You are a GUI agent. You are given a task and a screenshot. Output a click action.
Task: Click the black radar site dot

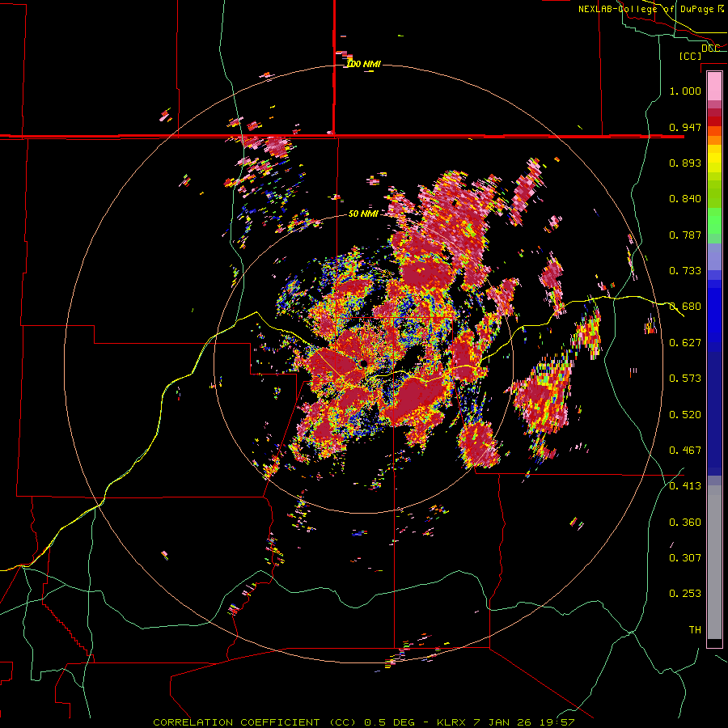tap(364, 363)
